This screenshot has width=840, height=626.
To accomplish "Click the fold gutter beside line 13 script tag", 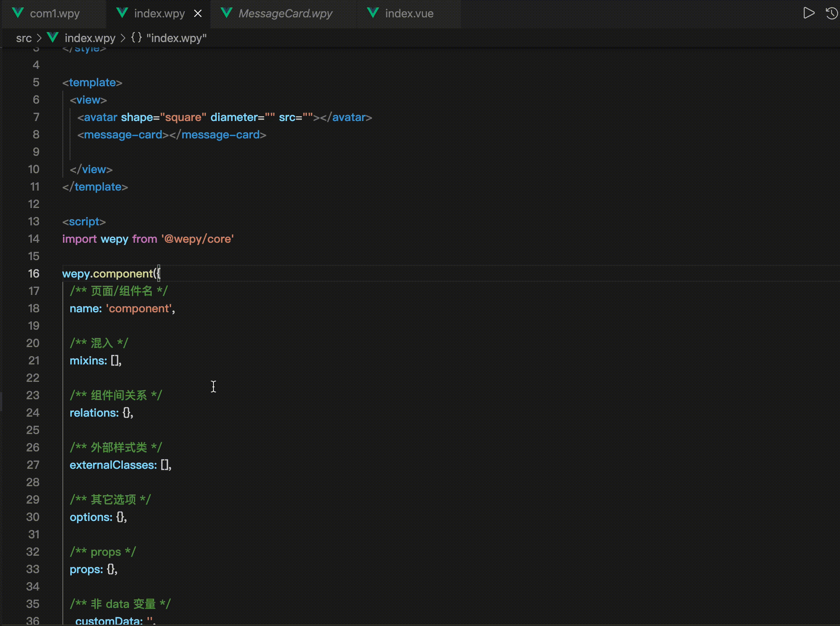I will click(x=53, y=222).
